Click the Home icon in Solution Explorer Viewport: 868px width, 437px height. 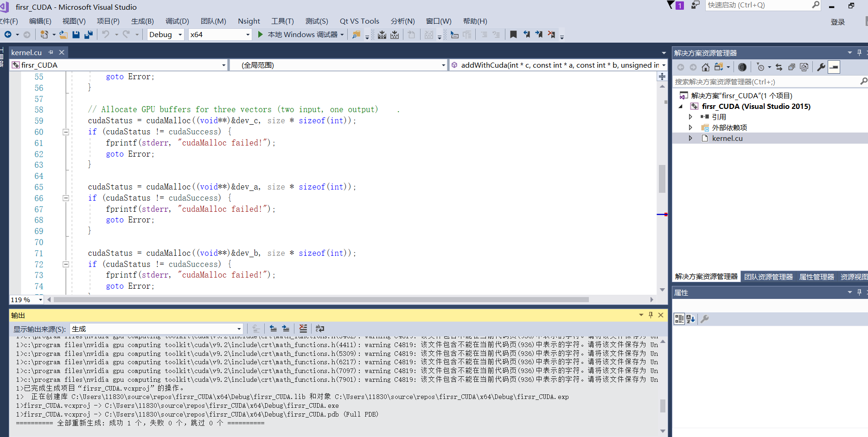click(x=706, y=67)
